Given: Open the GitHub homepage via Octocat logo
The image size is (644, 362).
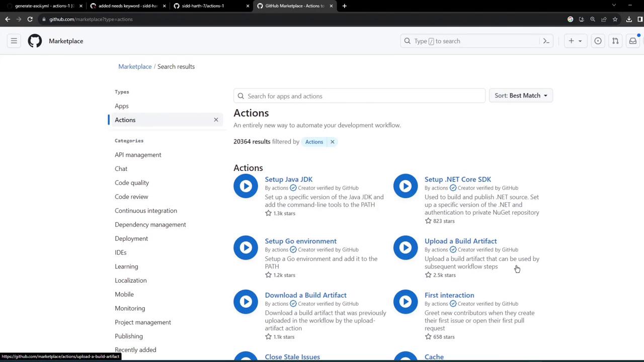Looking at the screenshot, I should (35, 41).
